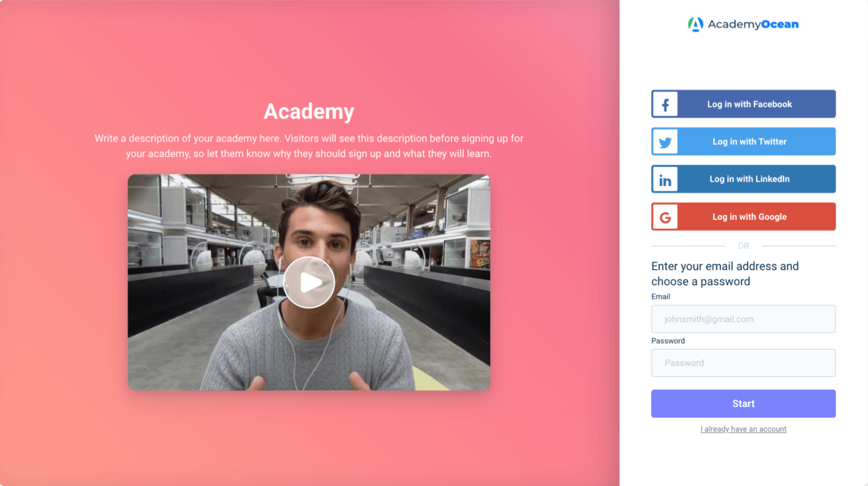This screenshot has width=868, height=486.
Task: Click the Academy heading title
Action: [309, 111]
